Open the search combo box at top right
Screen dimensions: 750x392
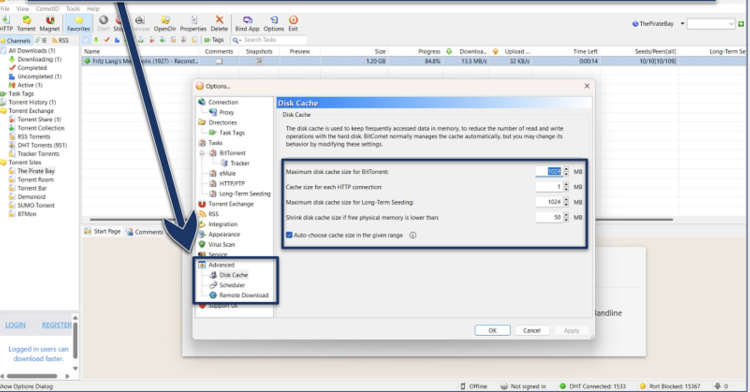(x=710, y=24)
